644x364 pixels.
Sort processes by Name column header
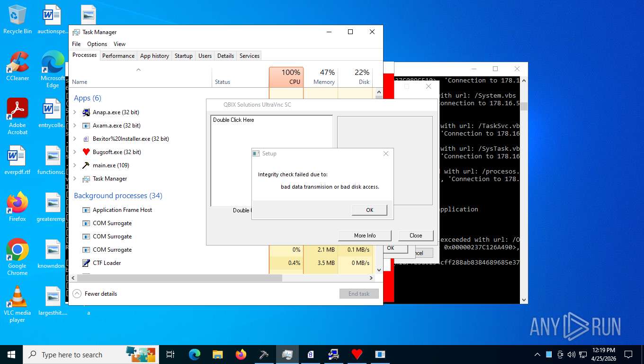pyautogui.click(x=141, y=77)
